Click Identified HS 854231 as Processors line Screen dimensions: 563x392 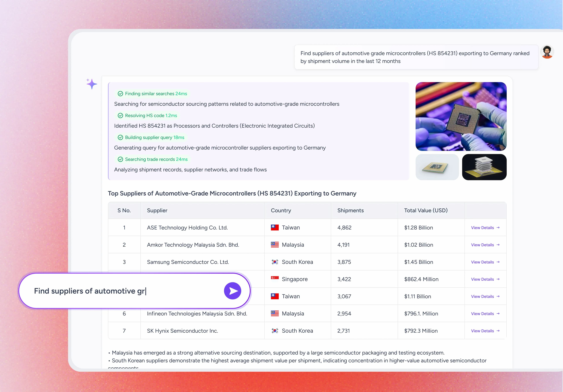click(x=214, y=126)
